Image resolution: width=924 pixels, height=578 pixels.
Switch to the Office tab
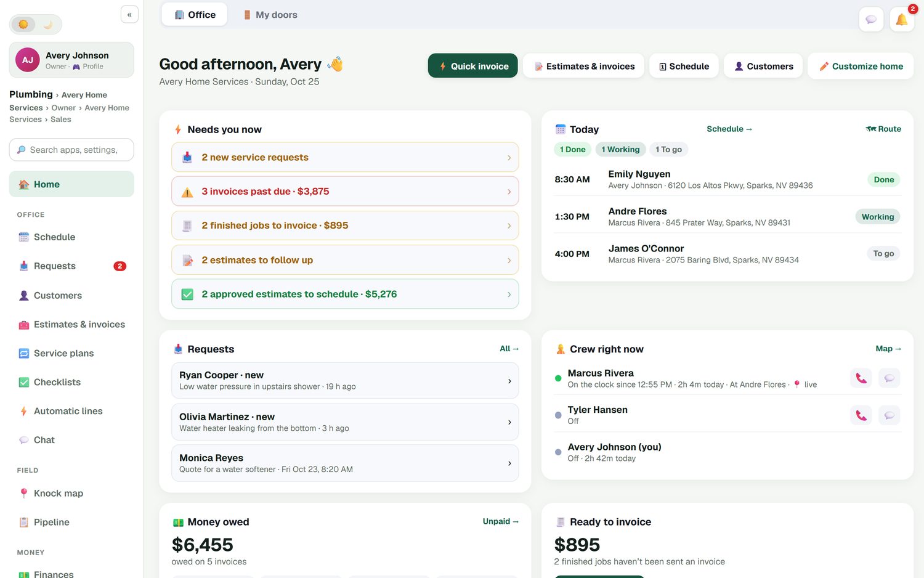click(195, 15)
